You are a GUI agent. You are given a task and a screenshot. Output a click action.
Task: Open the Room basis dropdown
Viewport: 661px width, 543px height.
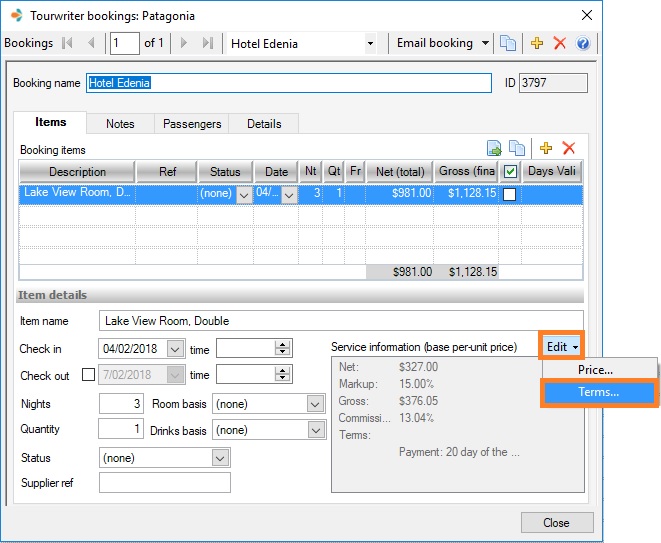point(316,404)
